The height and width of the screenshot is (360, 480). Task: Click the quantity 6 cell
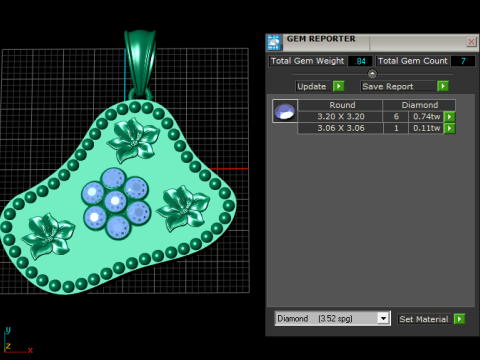coord(396,117)
